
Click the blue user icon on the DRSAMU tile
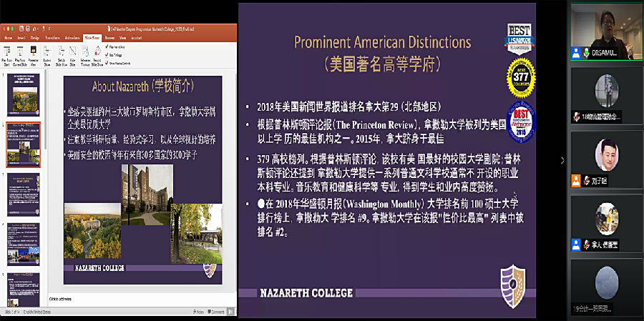pos(576,54)
